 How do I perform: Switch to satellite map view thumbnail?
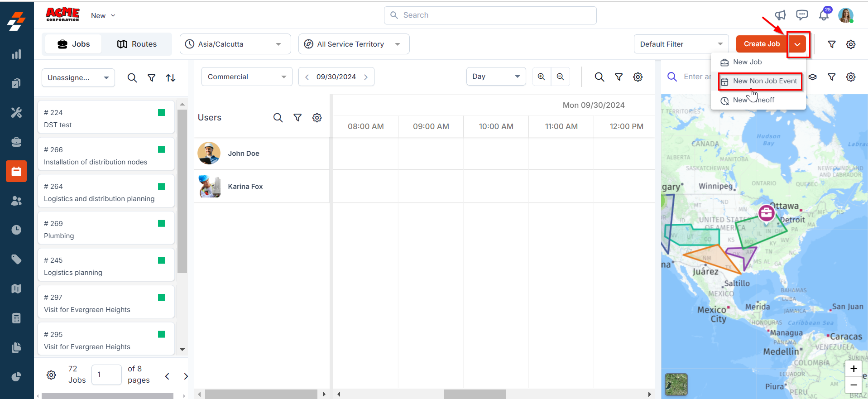676,384
